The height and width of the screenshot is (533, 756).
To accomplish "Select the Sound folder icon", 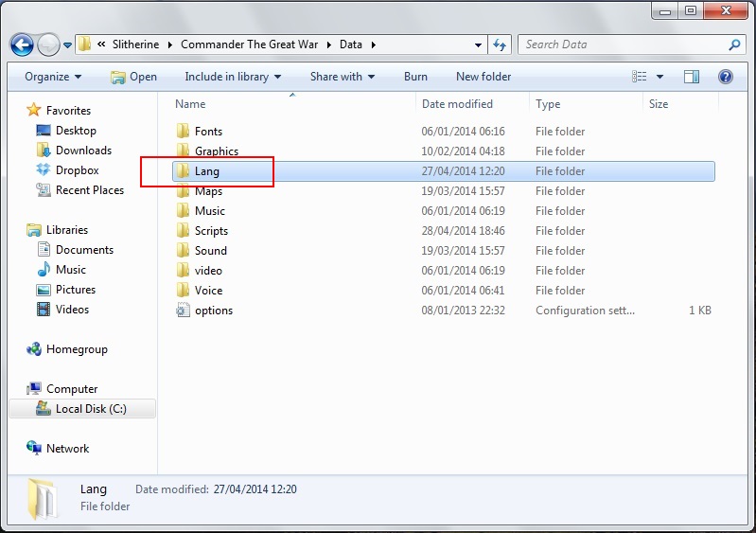I will [183, 250].
